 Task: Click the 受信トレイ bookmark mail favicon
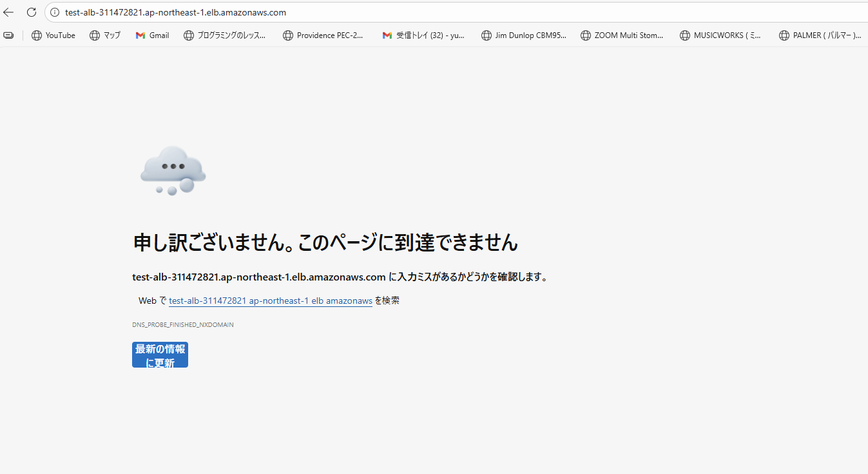click(x=387, y=35)
